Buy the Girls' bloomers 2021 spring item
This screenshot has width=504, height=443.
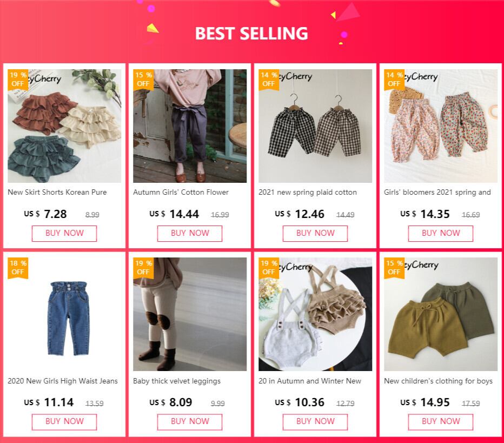[x=441, y=233]
